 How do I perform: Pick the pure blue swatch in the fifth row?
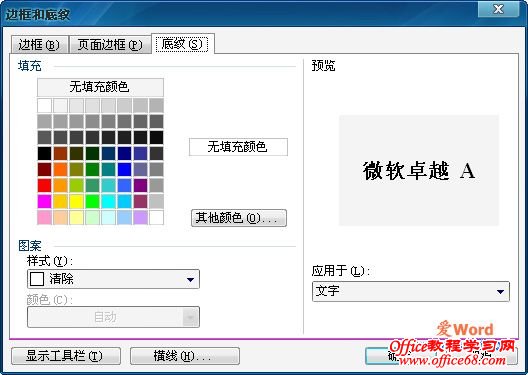tap(124, 169)
